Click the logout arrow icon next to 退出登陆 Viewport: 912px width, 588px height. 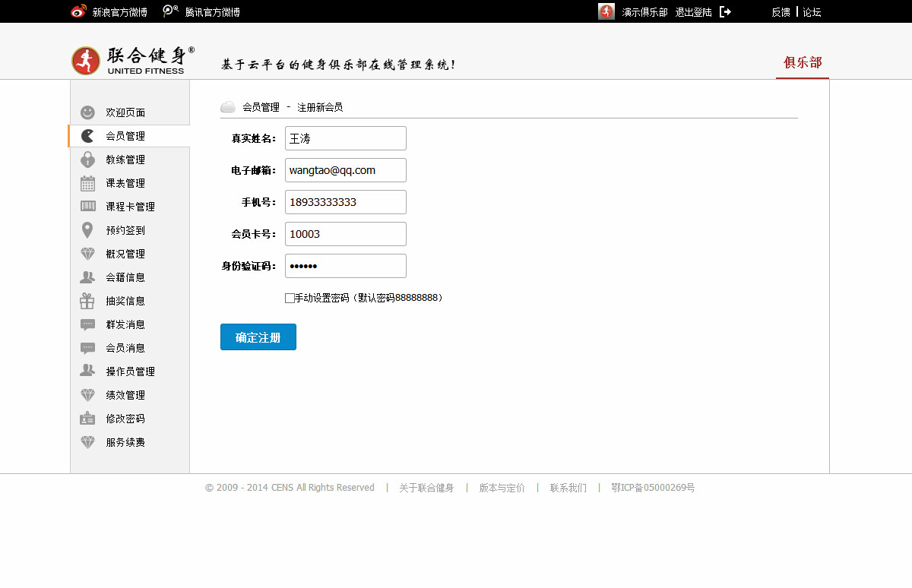coord(725,12)
